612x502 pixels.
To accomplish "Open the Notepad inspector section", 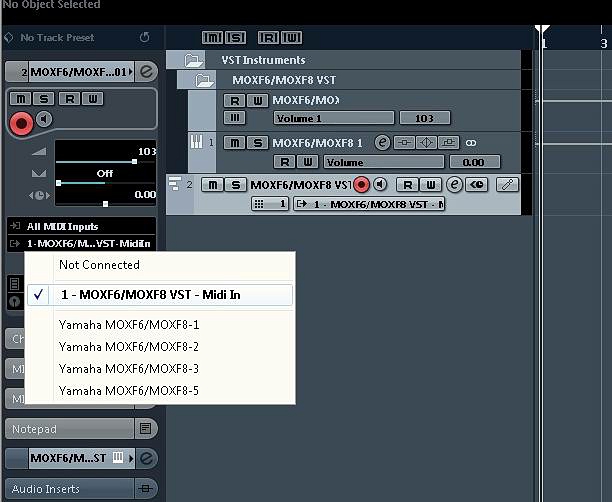I will tap(69, 429).
